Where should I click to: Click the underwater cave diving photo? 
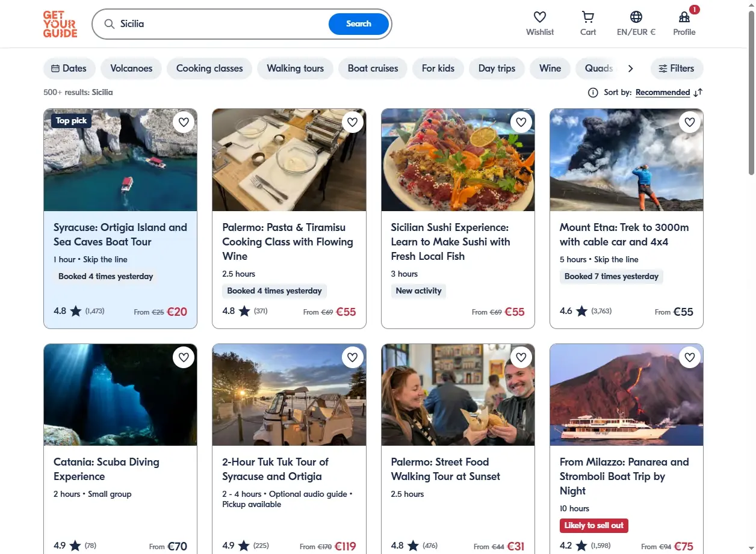120,395
